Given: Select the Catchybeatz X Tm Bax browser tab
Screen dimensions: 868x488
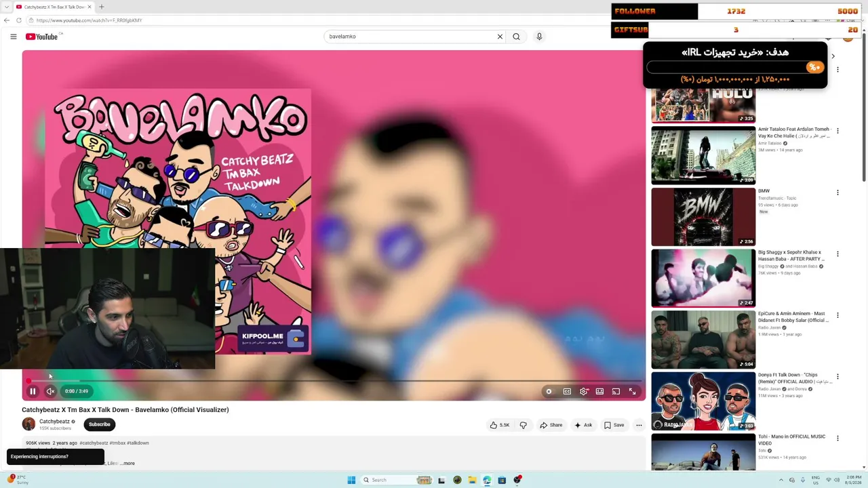Looking at the screenshot, I should (54, 7).
